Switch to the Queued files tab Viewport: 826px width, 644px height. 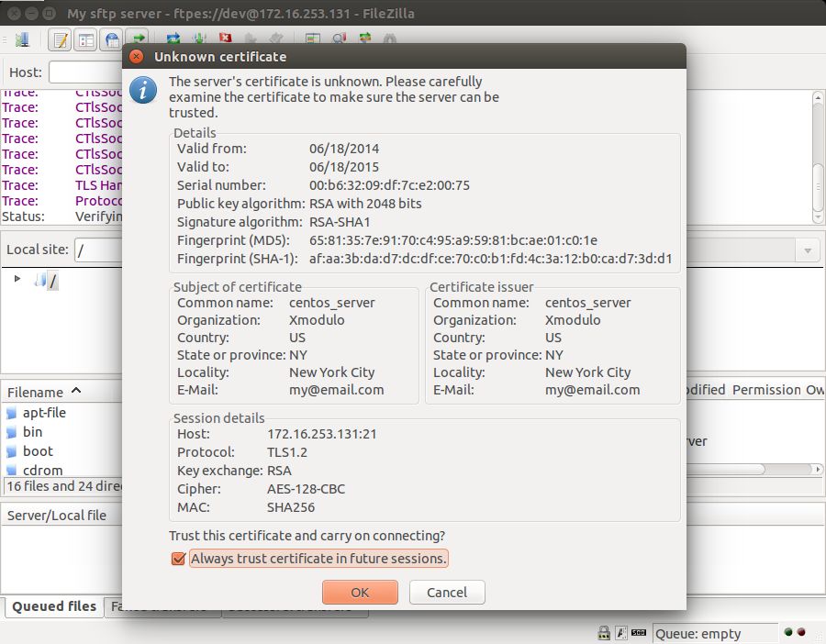pos(54,606)
